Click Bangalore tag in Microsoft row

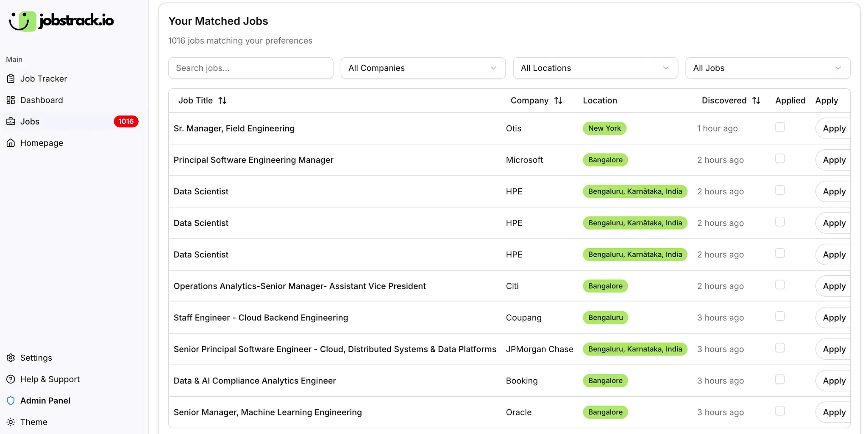(605, 160)
